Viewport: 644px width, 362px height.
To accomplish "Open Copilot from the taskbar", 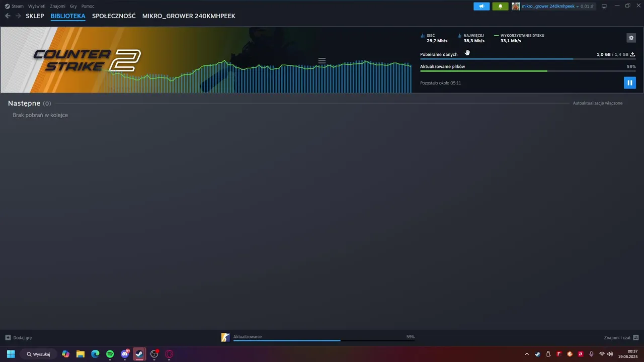I will 65,354.
